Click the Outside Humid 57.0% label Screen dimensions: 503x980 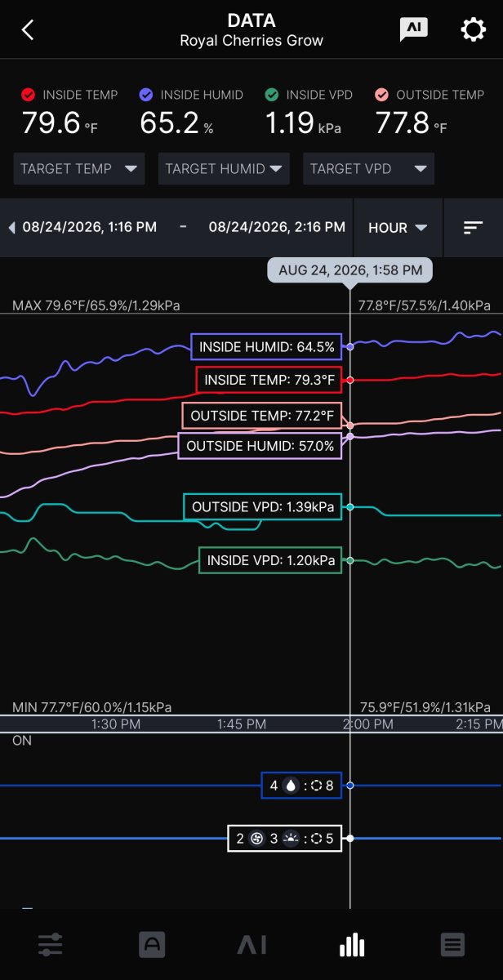click(260, 446)
